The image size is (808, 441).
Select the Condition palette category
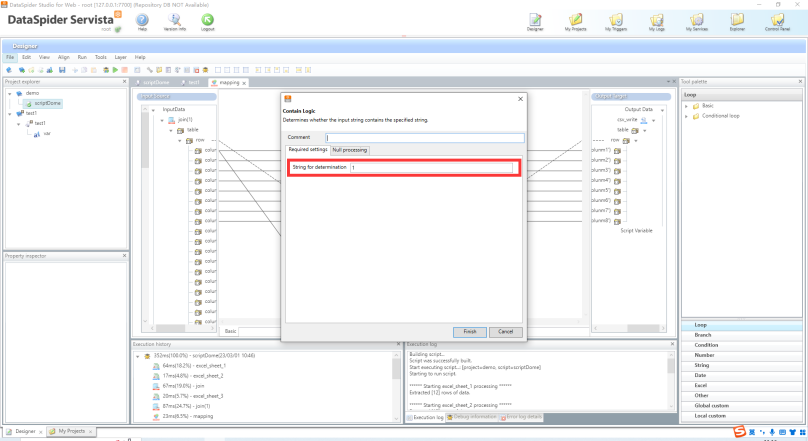click(742, 345)
